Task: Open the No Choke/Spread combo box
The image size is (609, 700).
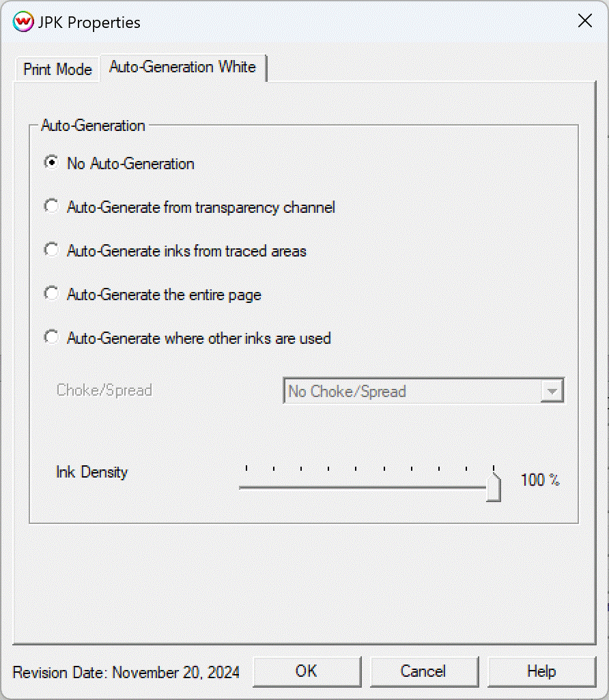Action: 412,392
